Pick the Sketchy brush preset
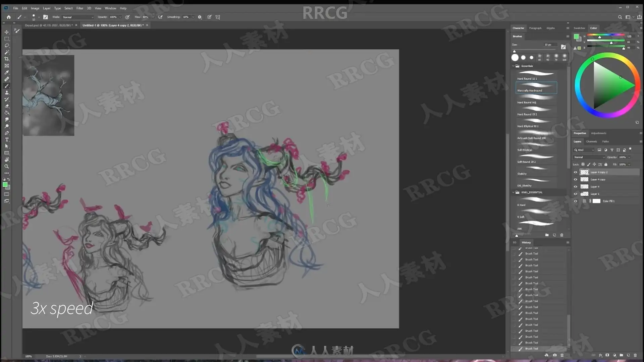The width and height of the screenshot is (644, 362). [x=536, y=171]
